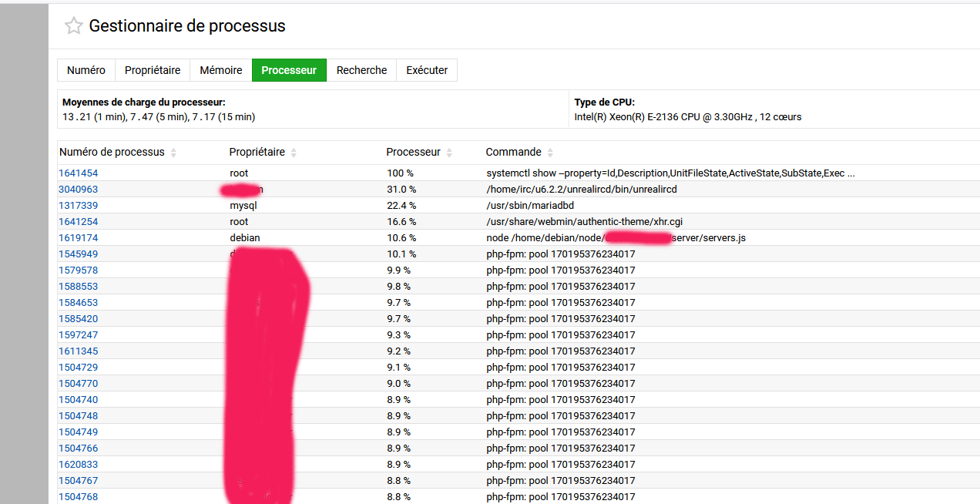Screen dimensions: 980x504
Task: Go to the Recherche tab
Action: [361, 70]
